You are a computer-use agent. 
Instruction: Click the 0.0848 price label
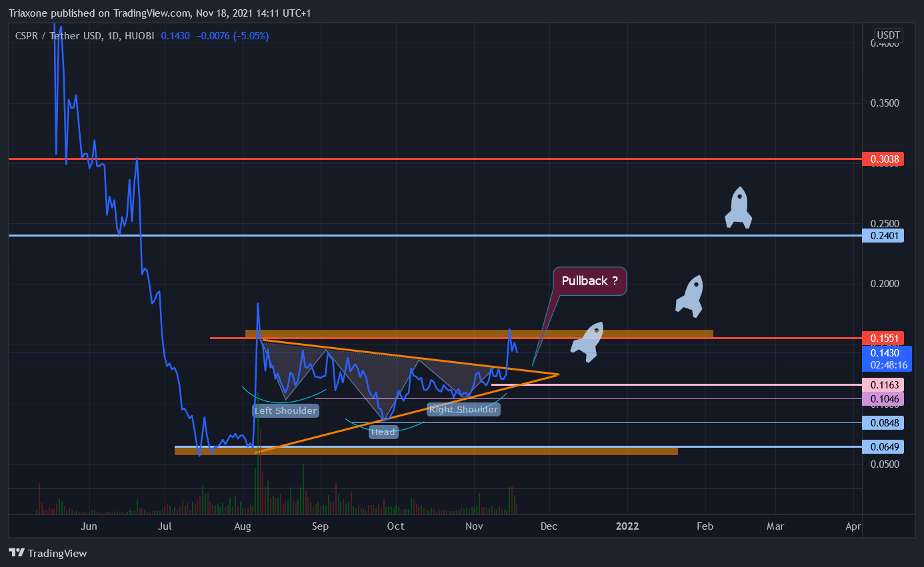pyautogui.click(x=883, y=422)
